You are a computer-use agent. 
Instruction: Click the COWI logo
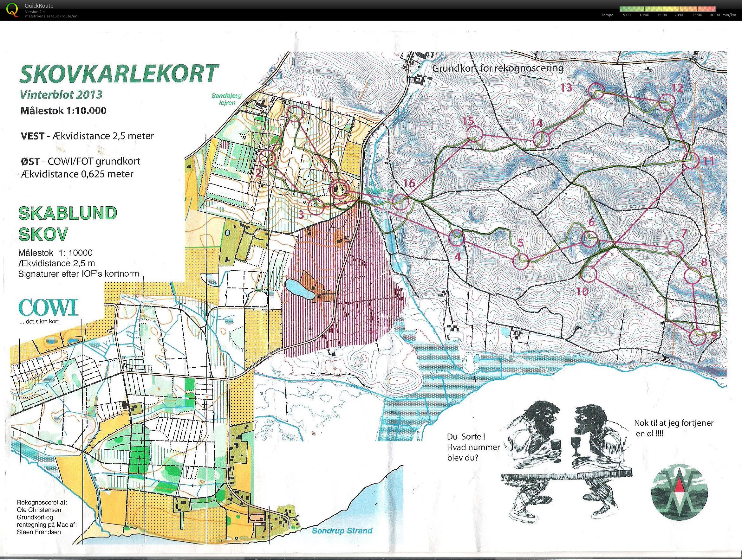pos(49,307)
